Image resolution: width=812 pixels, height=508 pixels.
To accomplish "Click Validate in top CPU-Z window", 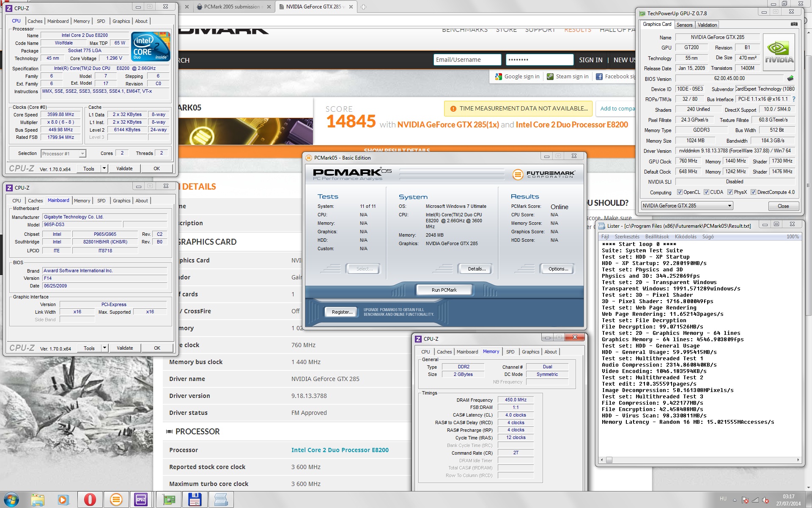I will (124, 168).
